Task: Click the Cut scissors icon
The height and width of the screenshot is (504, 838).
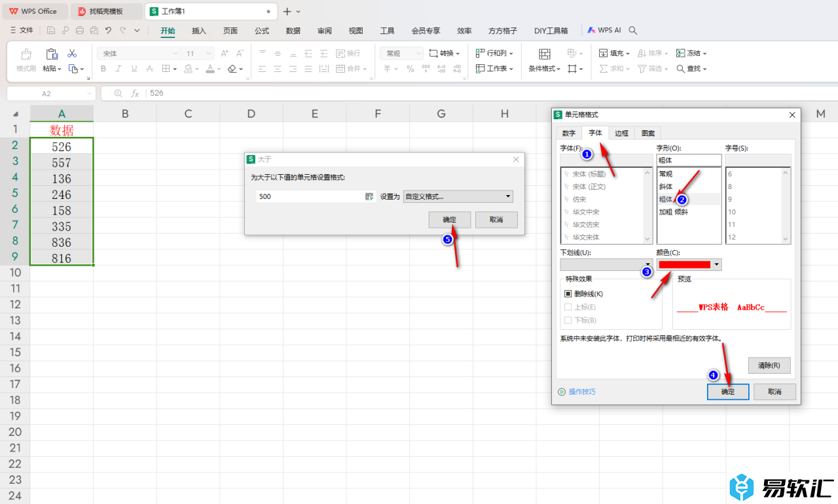Action: [x=73, y=53]
